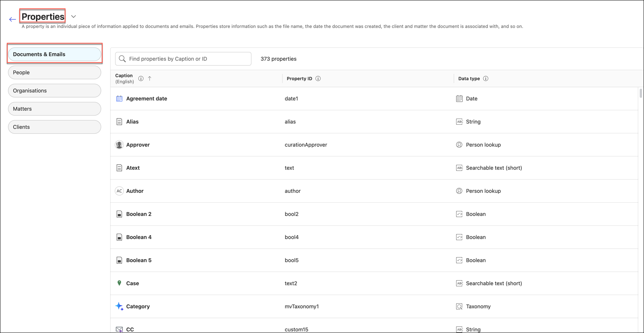Image resolution: width=644 pixels, height=333 pixels.
Task: Click the mvTaxonomy1 property ID
Action: pyautogui.click(x=302, y=306)
